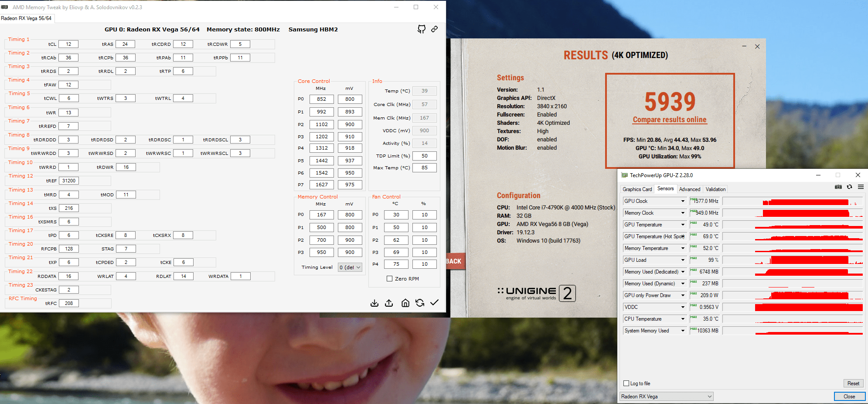The height and width of the screenshot is (404, 868).
Task: Select the tWR value field
Action: [68, 113]
